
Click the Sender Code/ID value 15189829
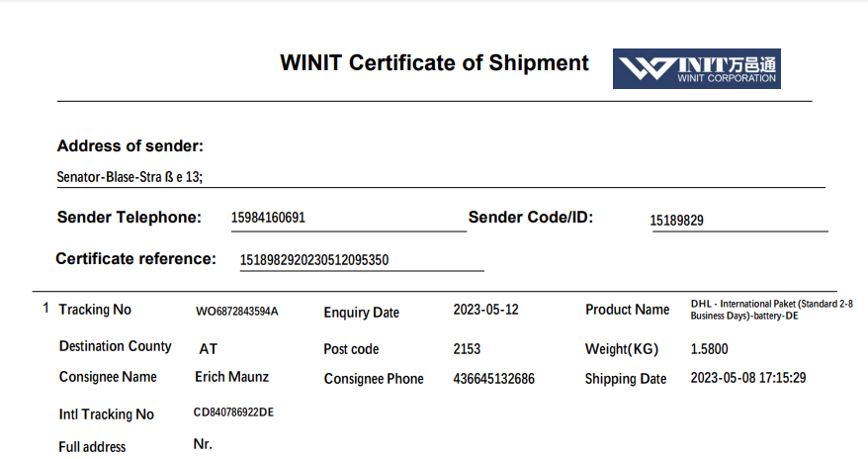[676, 221]
